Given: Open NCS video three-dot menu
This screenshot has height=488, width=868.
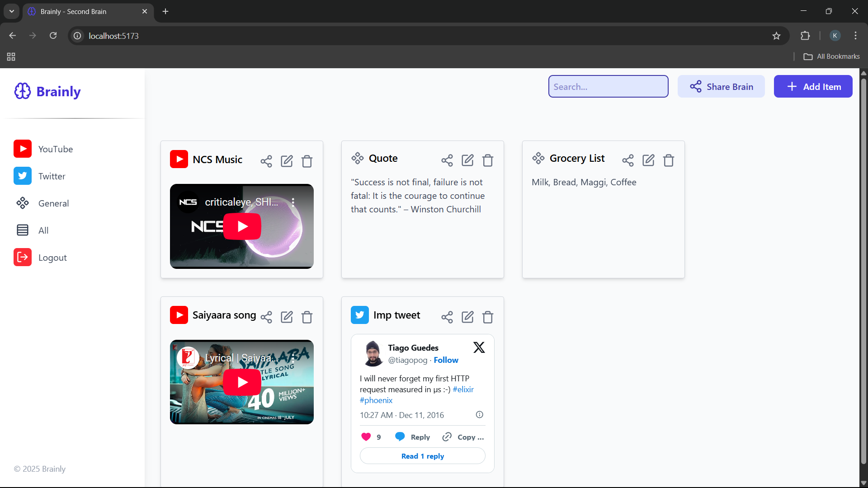Looking at the screenshot, I should click(293, 202).
